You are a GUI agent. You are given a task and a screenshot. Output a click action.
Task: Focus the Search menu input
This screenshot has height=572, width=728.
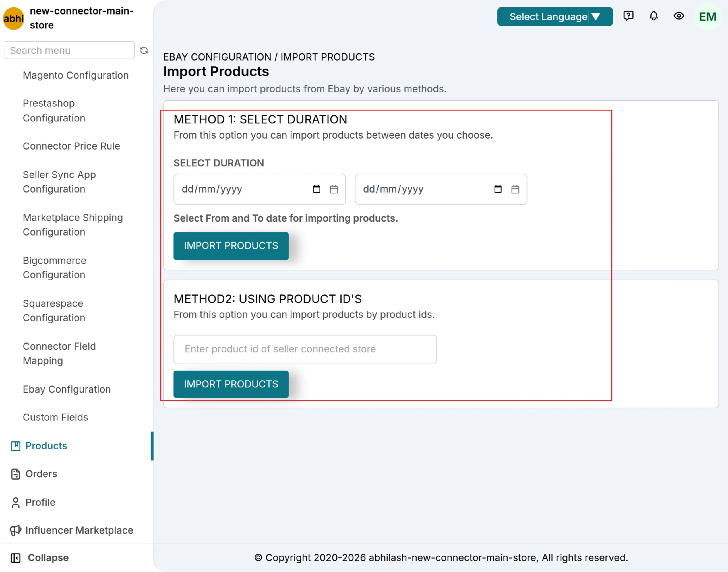point(70,50)
